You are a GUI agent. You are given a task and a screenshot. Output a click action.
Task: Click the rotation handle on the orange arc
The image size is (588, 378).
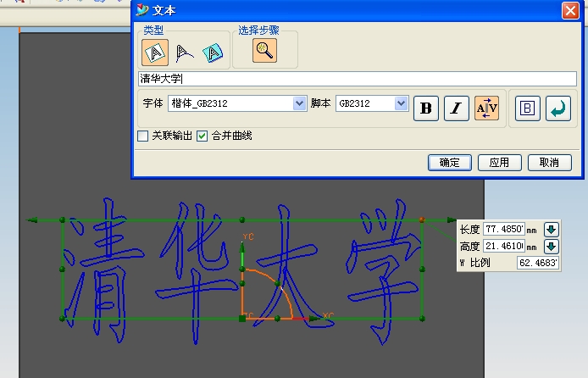[278, 283]
